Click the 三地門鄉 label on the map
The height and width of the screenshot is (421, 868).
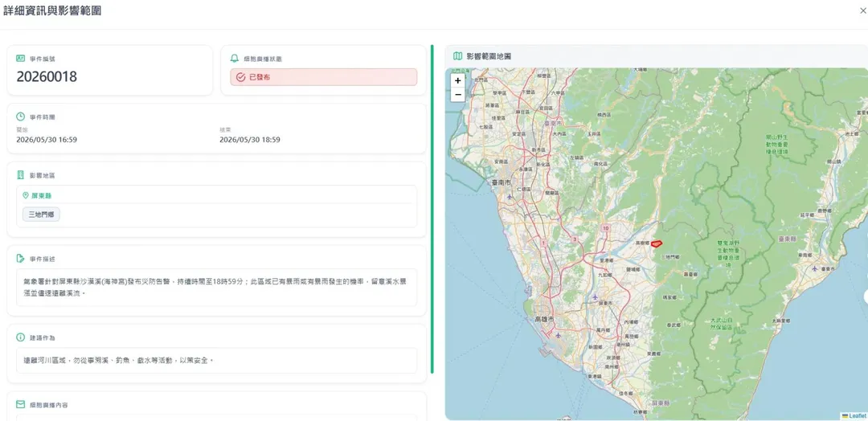669,256
